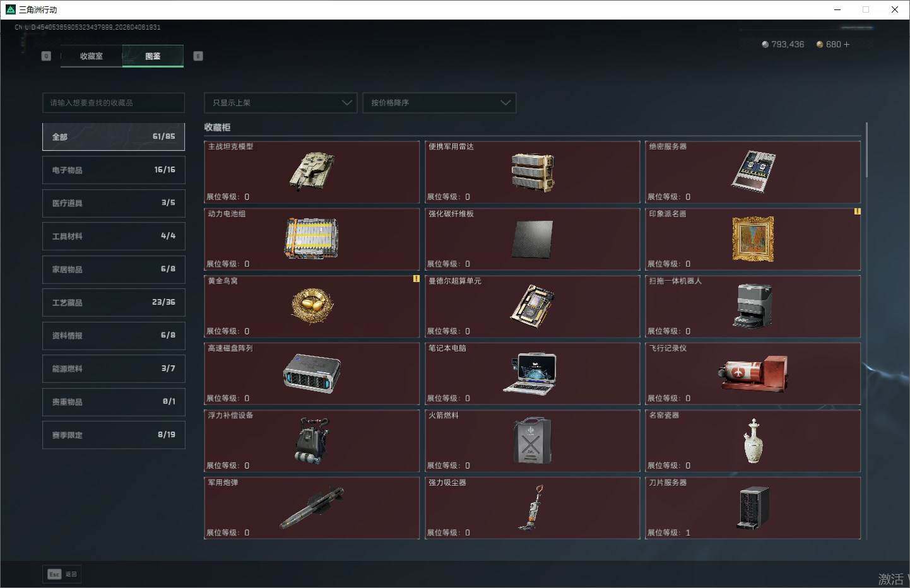This screenshot has width=910, height=588.
Task: Click the plus icon next to 680
Action: [846, 45]
